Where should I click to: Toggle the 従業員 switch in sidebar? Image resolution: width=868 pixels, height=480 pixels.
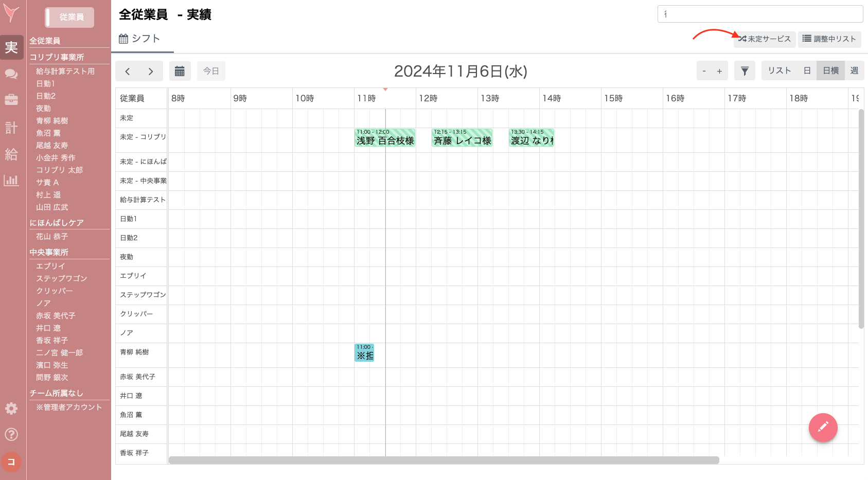(x=69, y=17)
